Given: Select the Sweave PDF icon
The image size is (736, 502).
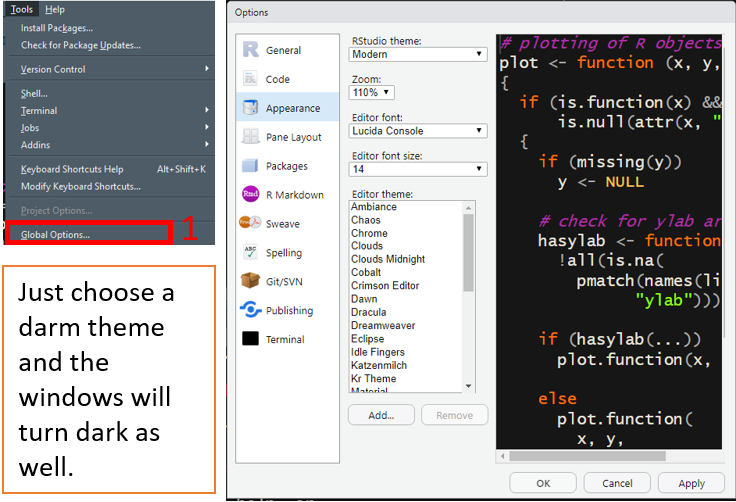Looking at the screenshot, I should [250, 224].
